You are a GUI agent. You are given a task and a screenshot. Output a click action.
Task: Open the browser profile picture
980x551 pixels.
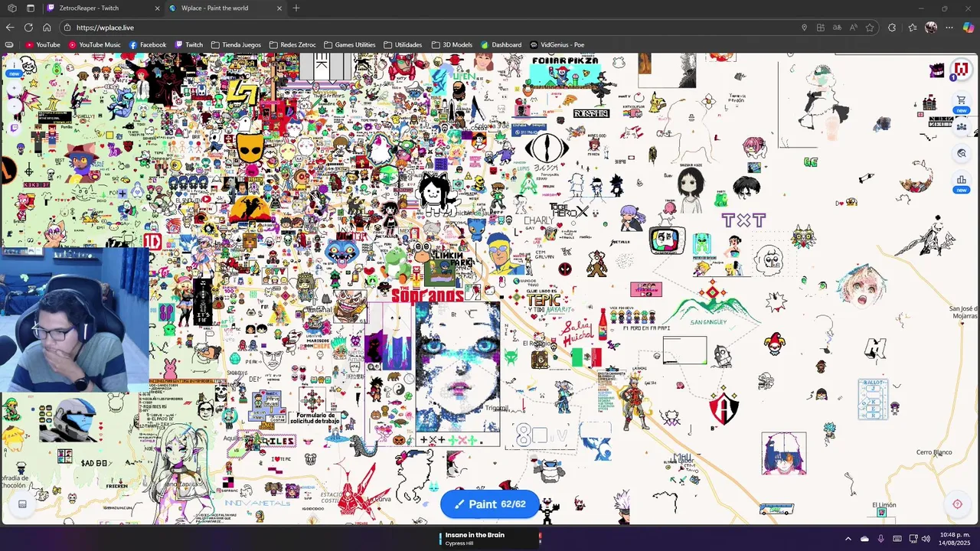931,28
